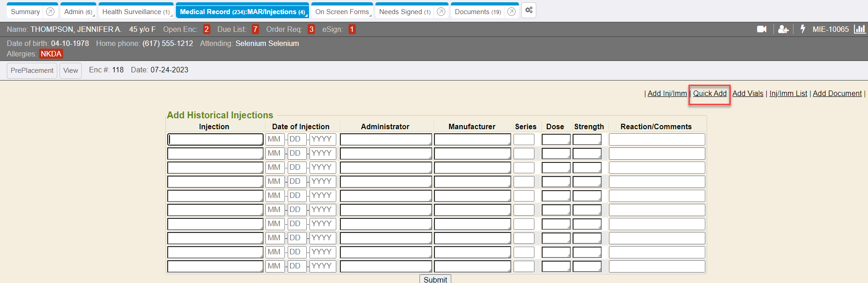Open the Inj/Imm List link

pyautogui.click(x=788, y=93)
